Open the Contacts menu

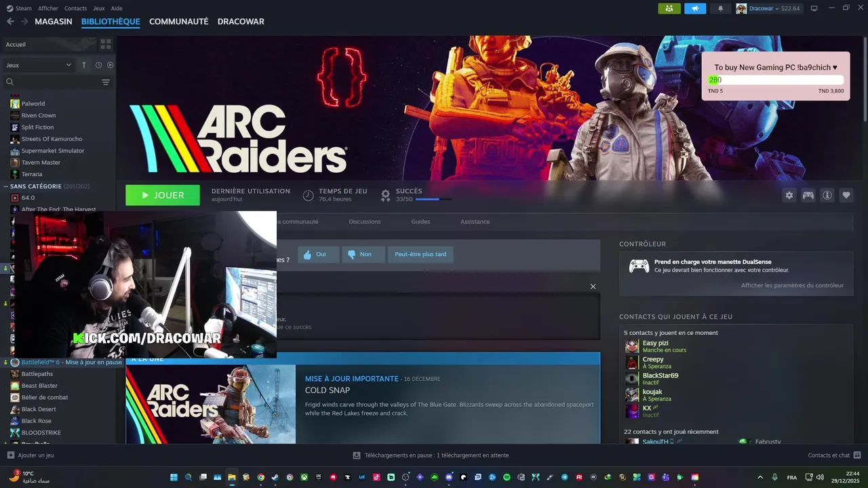[x=75, y=8]
